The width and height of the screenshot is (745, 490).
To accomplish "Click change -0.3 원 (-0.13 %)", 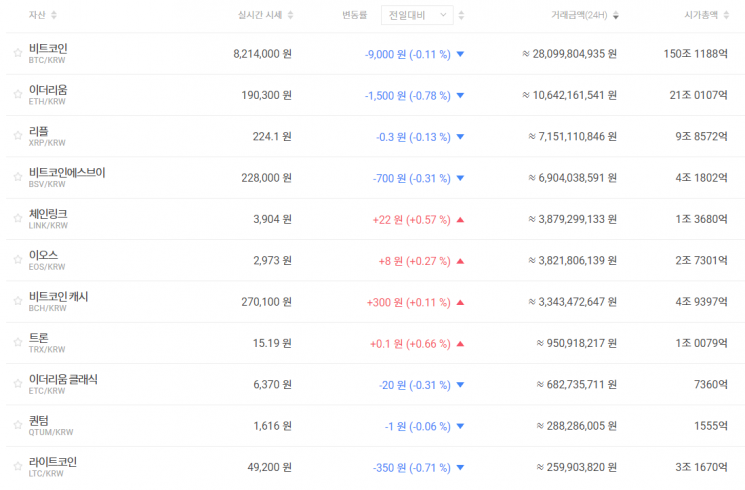I will pyautogui.click(x=413, y=137).
